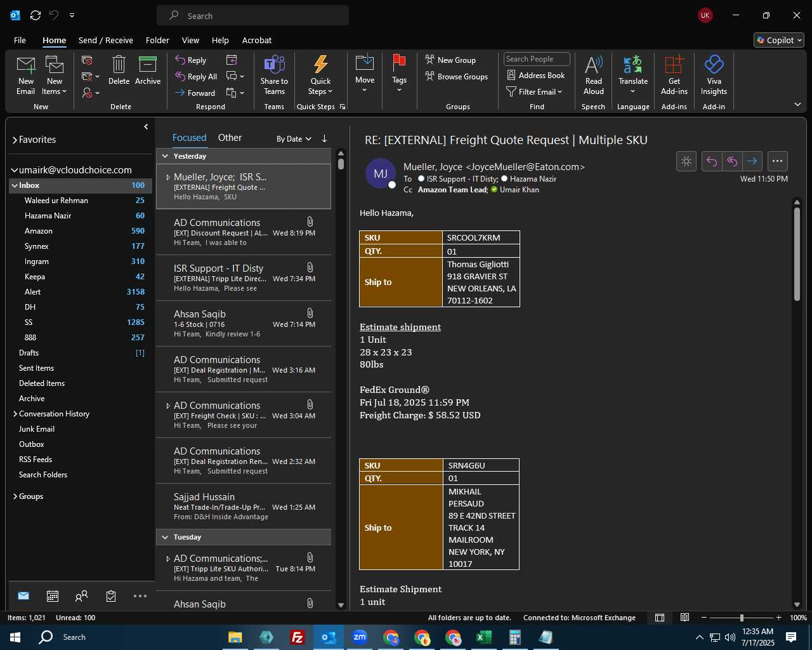This screenshot has width=812, height=650.
Task: Open Ahsan Saqib 1-6 Stock email
Action: pyautogui.click(x=244, y=323)
